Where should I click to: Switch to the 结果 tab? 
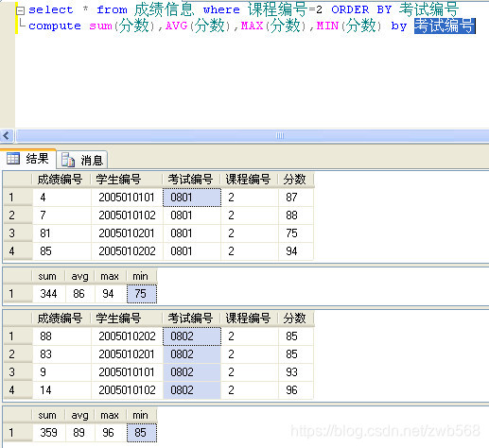click(x=28, y=159)
